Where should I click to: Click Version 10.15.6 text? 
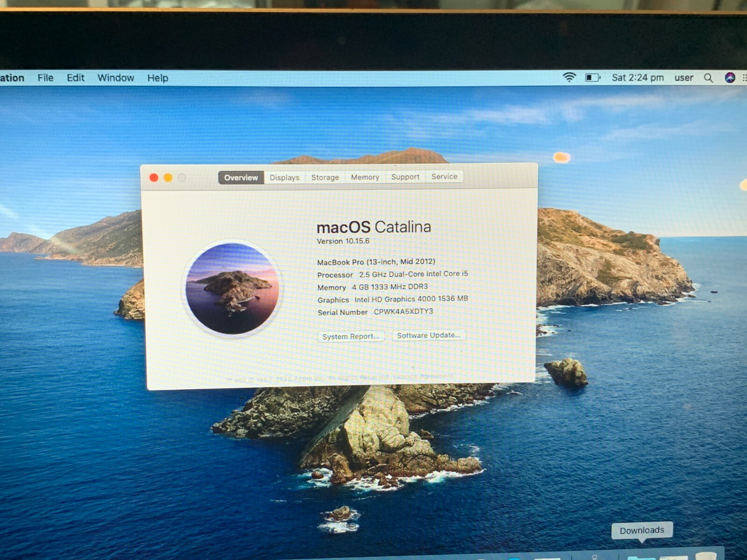(343, 241)
